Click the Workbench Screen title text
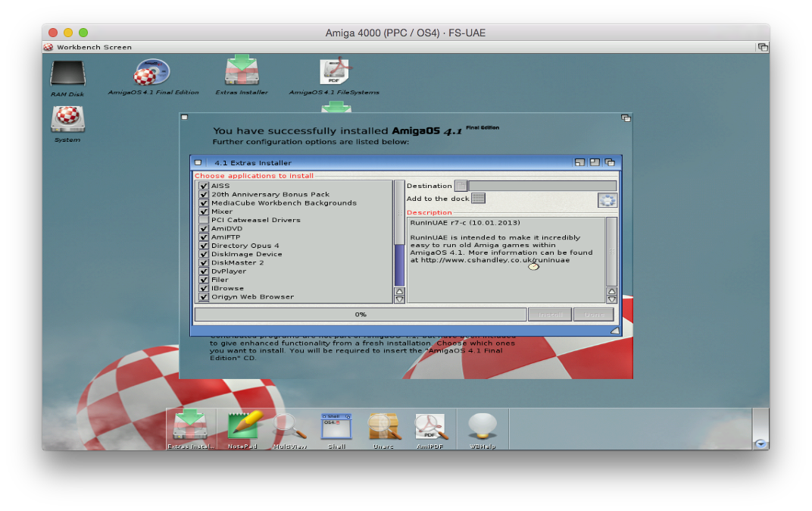Image resolution: width=812 pixels, height=511 pixels. (94, 47)
